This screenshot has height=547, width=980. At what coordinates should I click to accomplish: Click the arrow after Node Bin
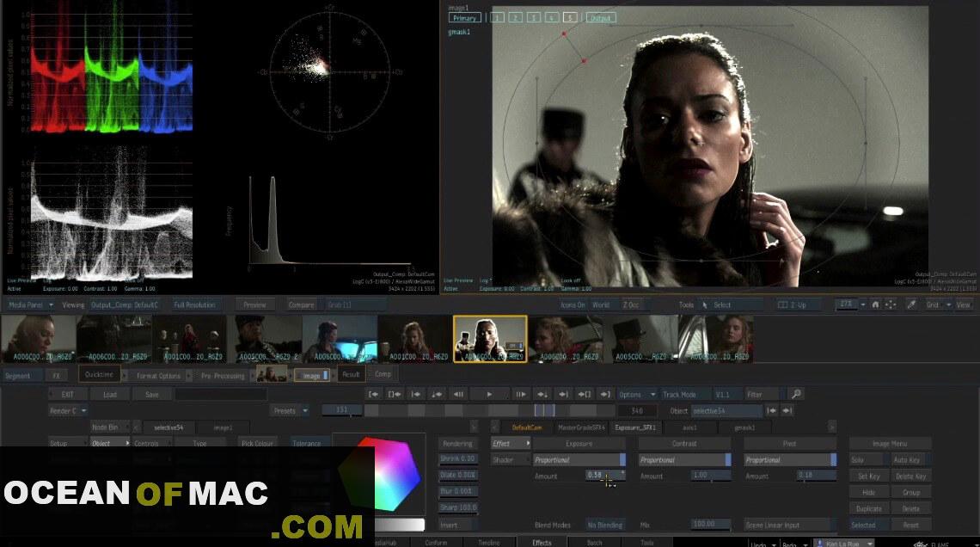coord(136,427)
